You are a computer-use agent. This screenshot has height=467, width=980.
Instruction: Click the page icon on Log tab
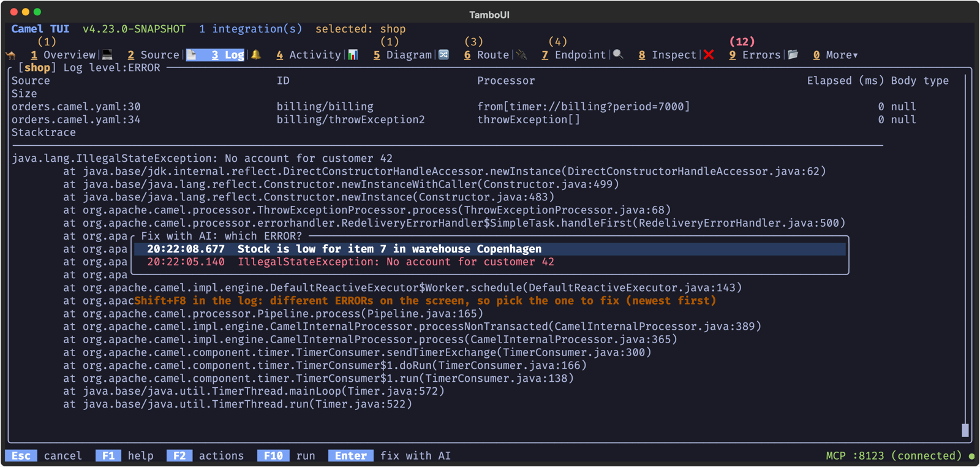point(192,55)
